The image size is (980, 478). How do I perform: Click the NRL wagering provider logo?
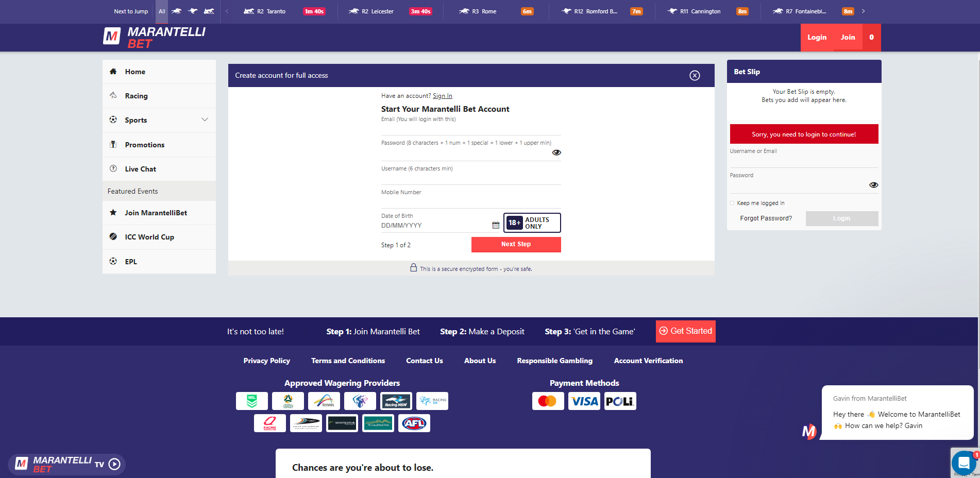click(x=252, y=401)
